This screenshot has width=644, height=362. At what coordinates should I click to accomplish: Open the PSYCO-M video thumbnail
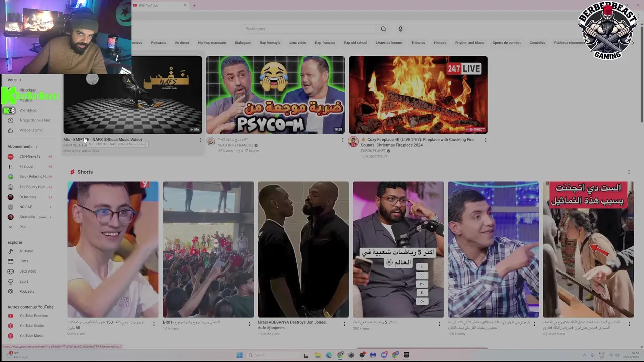tap(275, 95)
